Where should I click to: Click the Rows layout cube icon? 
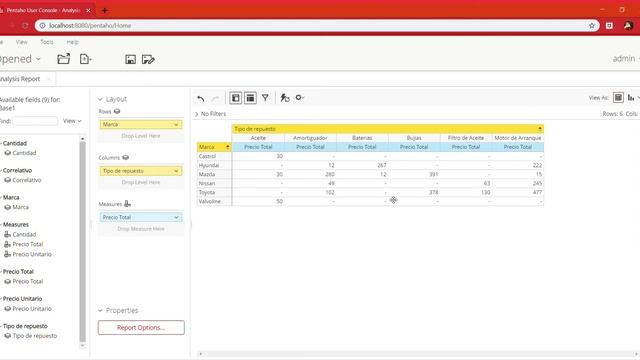point(117,111)
